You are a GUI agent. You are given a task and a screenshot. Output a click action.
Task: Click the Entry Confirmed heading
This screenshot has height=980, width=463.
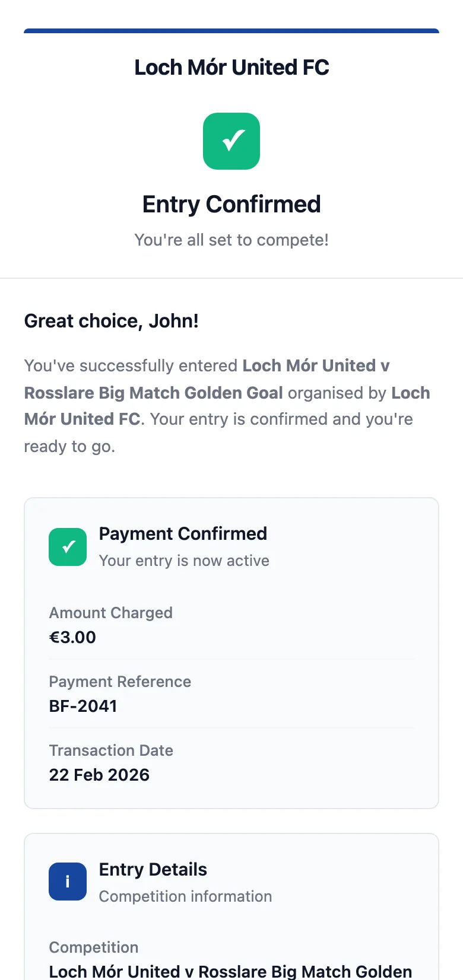(231, 204)
